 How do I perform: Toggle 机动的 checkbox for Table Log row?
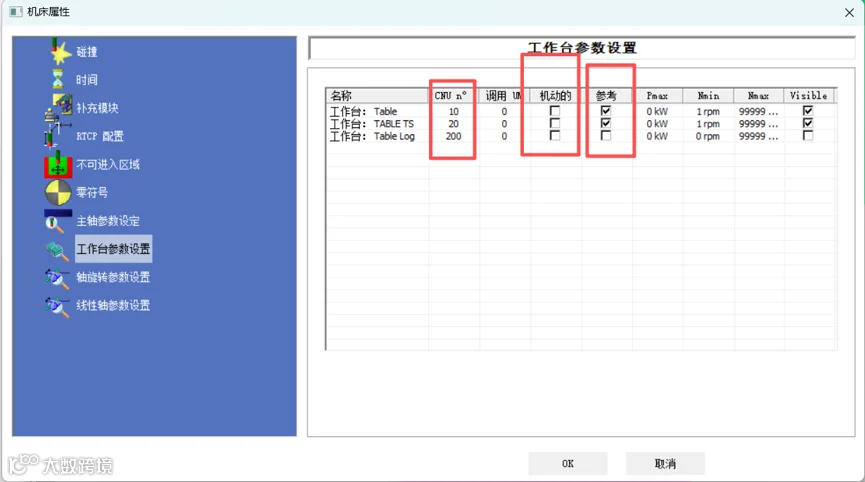click(x=555, y=135)
